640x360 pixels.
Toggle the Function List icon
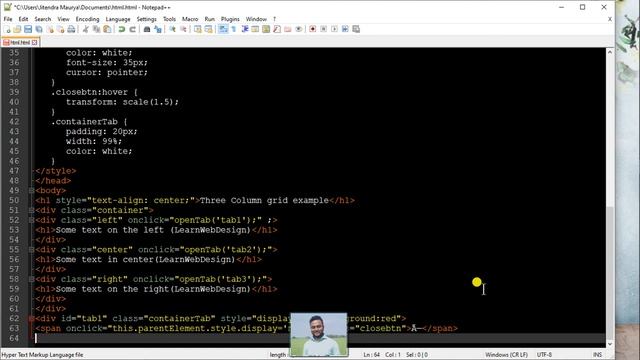277,29
